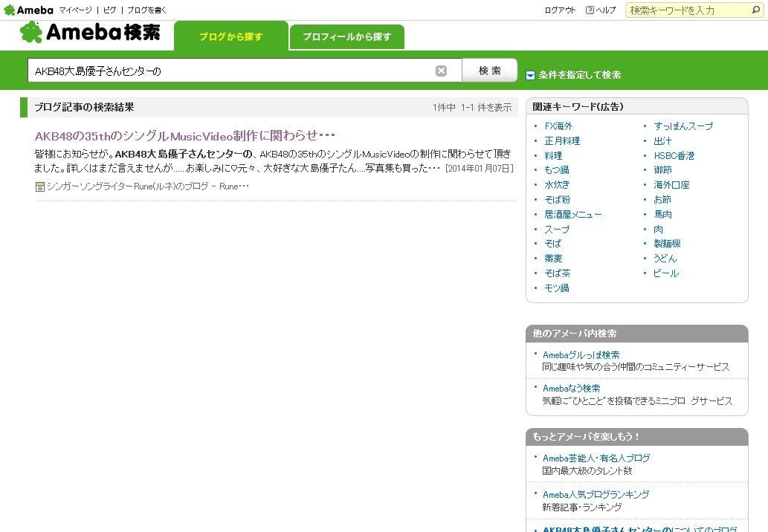Click the うどん keyword
The width and height of the screenshot is (768, 532).
click(665, 258)
